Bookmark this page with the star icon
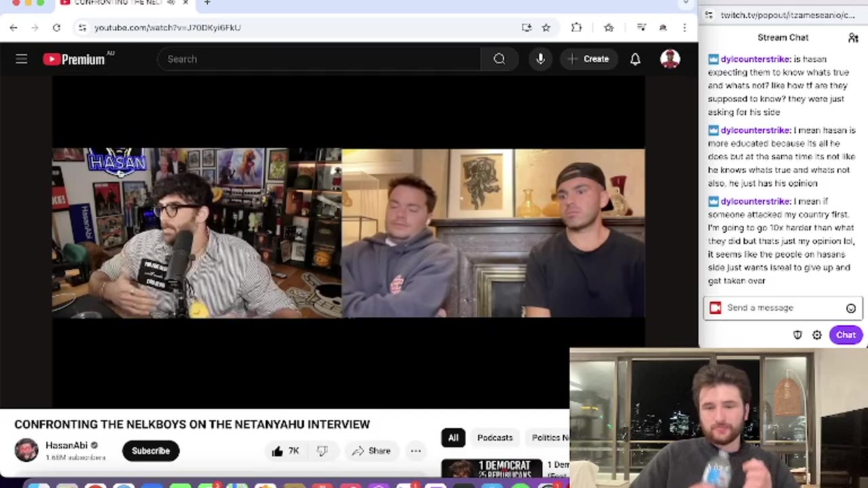Image resolution: width=868 pixels, height=488 pixels. click(546, 28)
